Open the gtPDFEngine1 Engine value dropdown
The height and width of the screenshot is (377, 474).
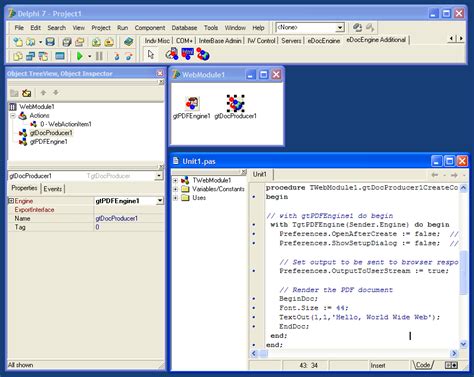coord(160,201)
